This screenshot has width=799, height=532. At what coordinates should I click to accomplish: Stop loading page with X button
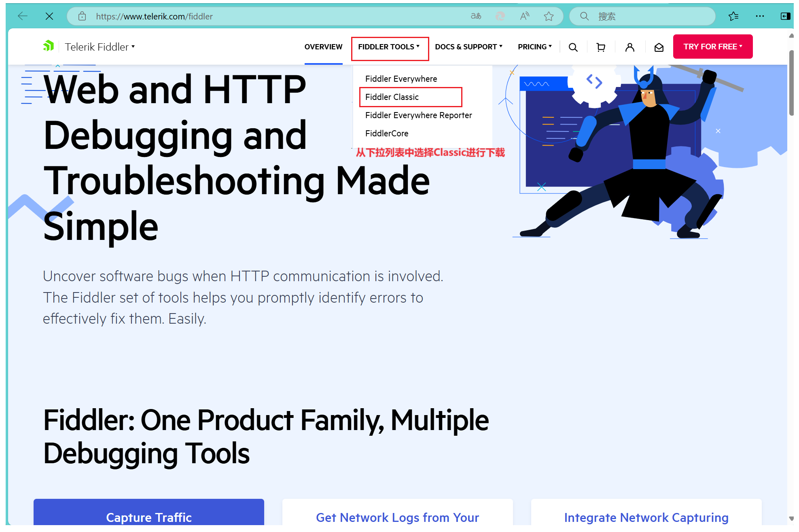tap(49, 16)
